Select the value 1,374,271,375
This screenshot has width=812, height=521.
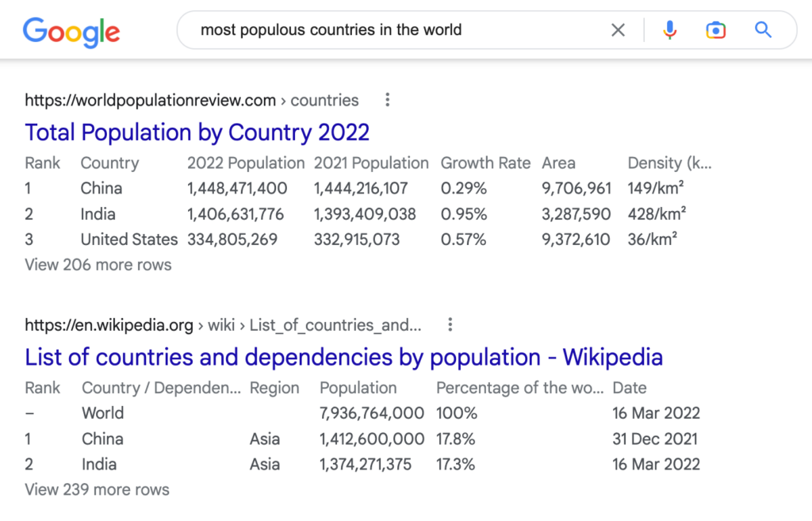tap(365, 464)
